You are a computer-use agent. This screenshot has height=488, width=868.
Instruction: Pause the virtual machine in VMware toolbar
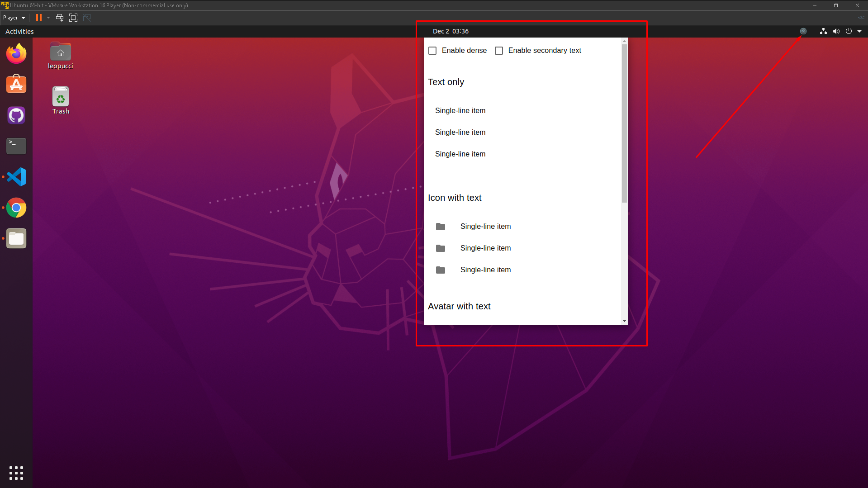[x=39, y=18]
